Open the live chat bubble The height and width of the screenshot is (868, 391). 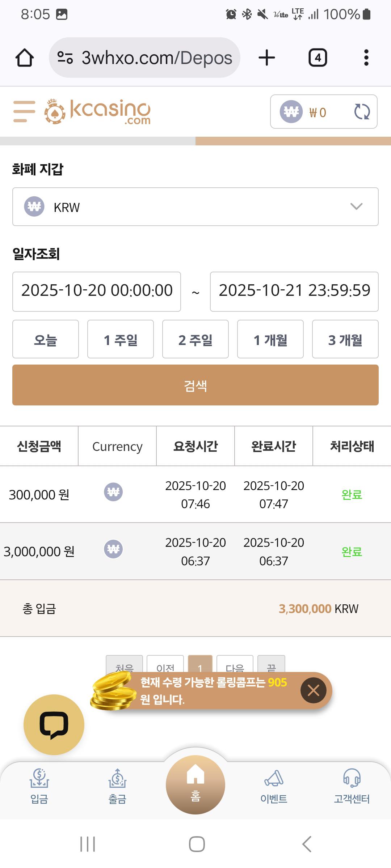click(x=54, y=724)
